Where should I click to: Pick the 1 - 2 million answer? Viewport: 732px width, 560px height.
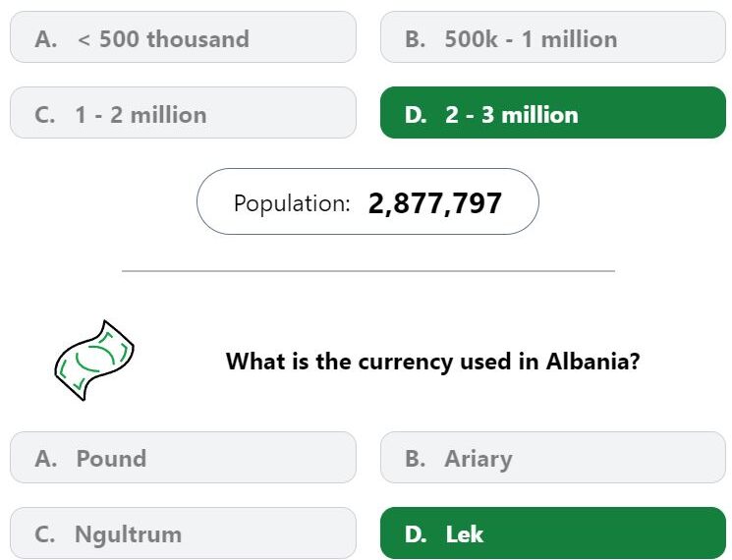click(183, 112)
